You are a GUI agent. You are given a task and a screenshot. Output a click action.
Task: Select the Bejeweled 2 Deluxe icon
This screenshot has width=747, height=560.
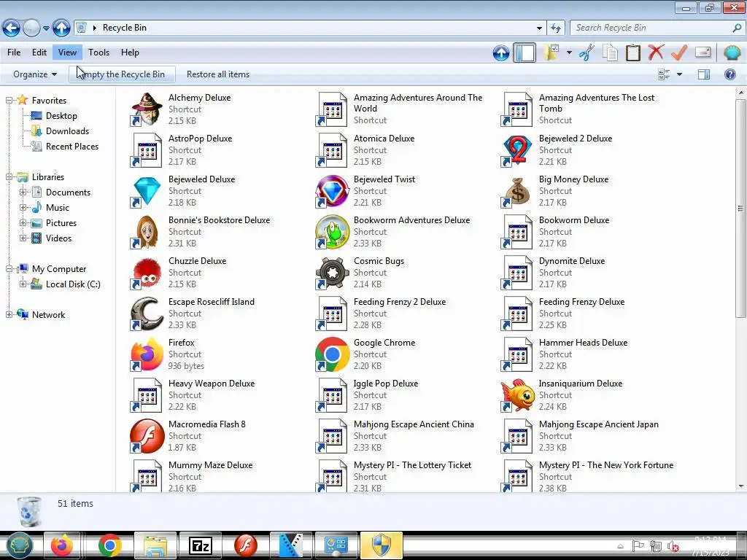517,150
